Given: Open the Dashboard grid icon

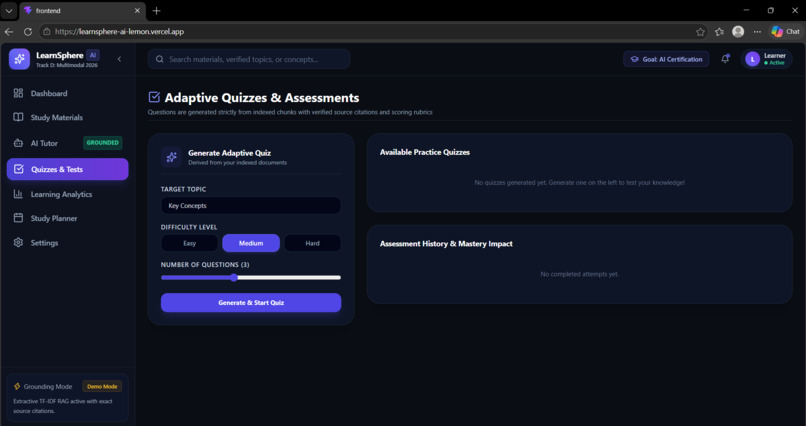Looking at the screenshot, I should [x=19, y=93].
